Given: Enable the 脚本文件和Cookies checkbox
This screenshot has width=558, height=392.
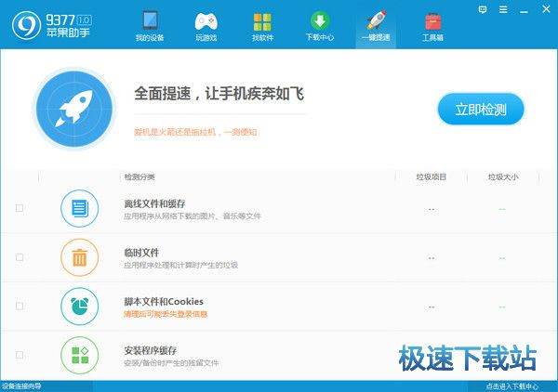Looking at the screenshot, I should click(x=20, y=306).
